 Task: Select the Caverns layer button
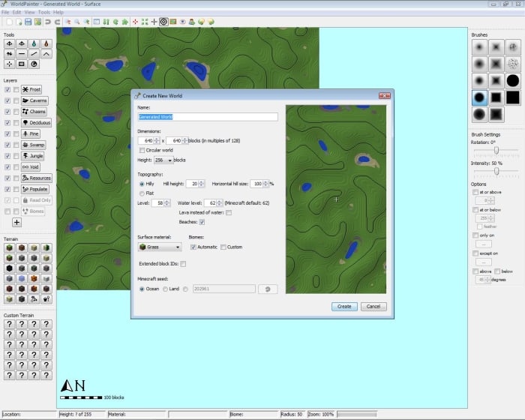[x=34, y=100]
